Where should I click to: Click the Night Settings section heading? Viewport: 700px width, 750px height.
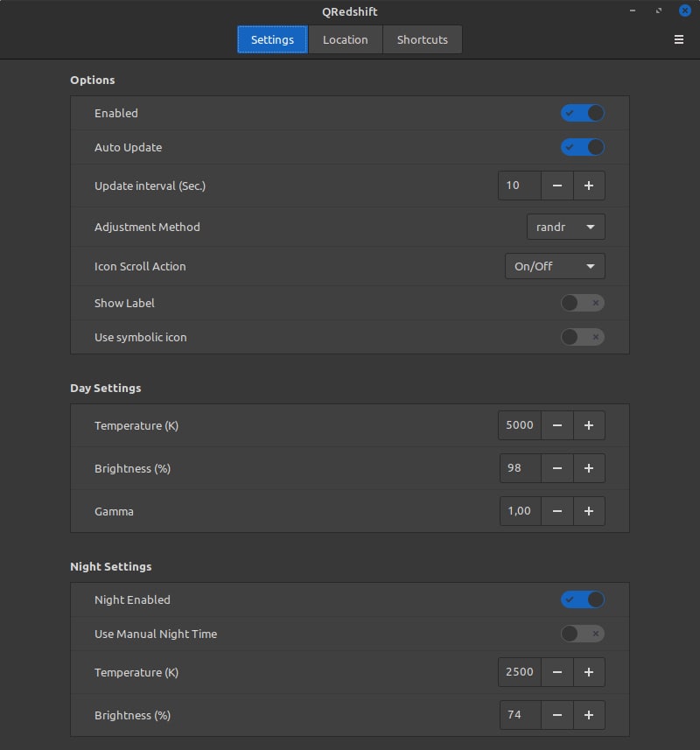[x=111, y=566]
